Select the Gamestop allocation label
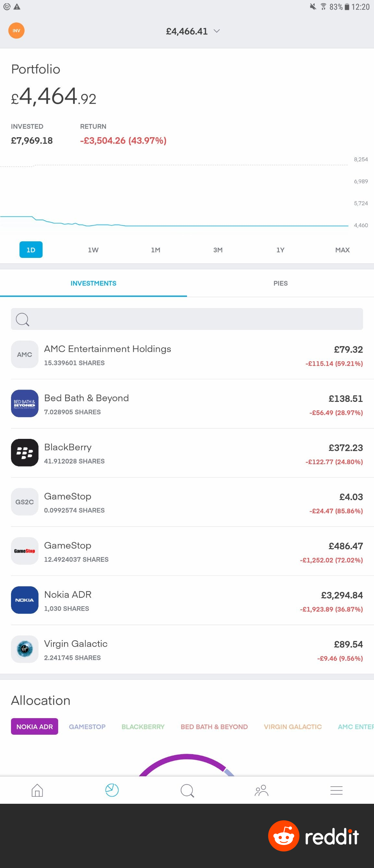This screenshot has width=374, height=868. coord(87,727)
